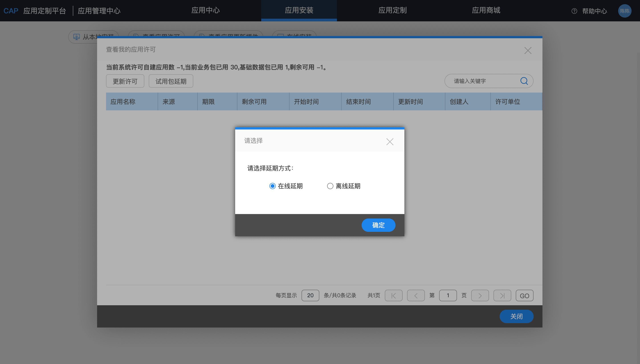Go to the next page icon
This screenshot has height=364, width=640.
click(x=480, y=295)
